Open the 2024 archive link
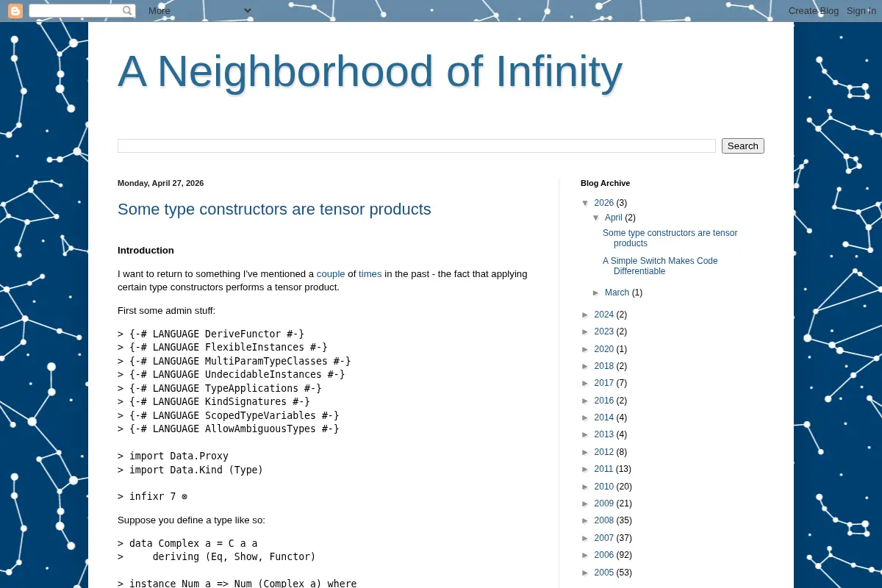 tap(604, 315)
